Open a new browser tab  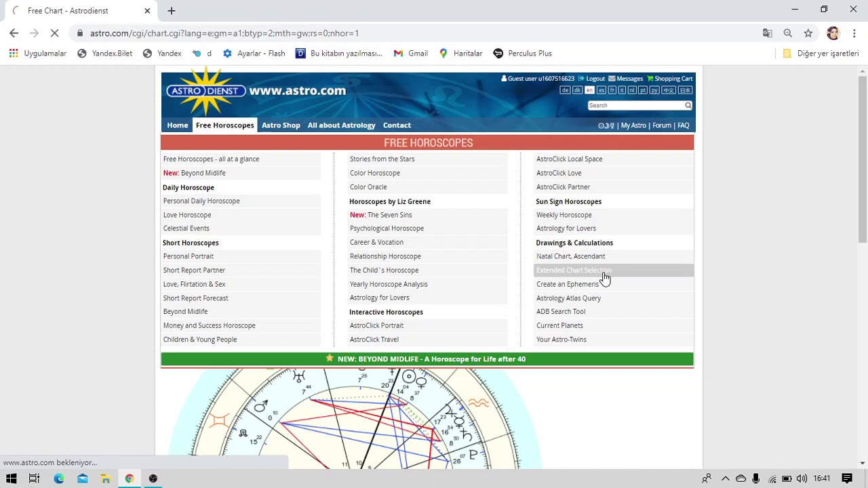pos(171,11)
